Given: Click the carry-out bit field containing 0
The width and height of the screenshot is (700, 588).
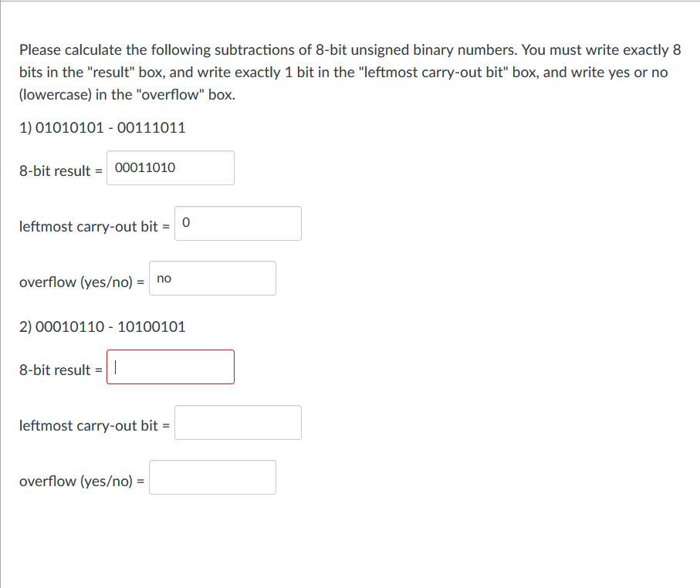Looking at the screenshot, I should 238,223.
